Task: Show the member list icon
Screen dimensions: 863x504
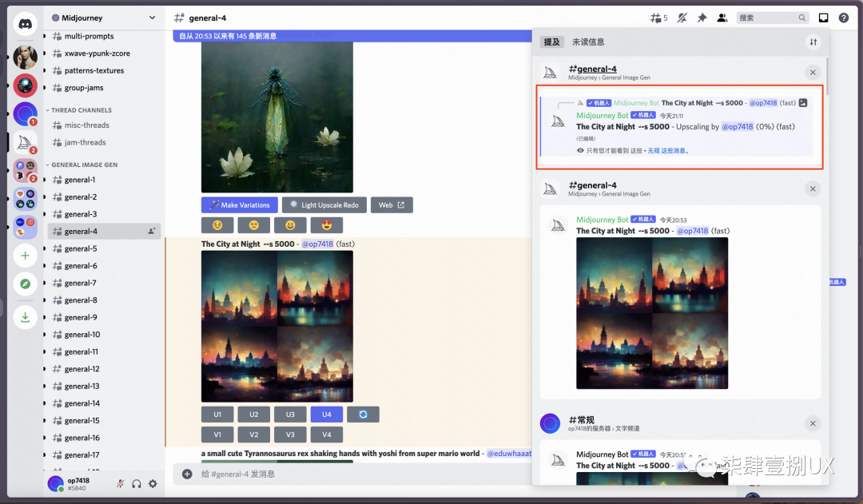Action: (x=722, y=18)
